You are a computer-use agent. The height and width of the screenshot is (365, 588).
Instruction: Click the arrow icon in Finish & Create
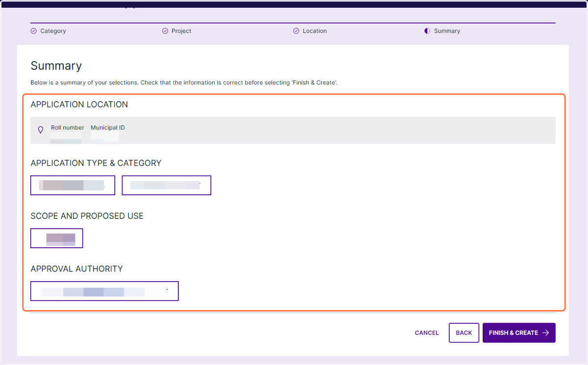[546, 333]
